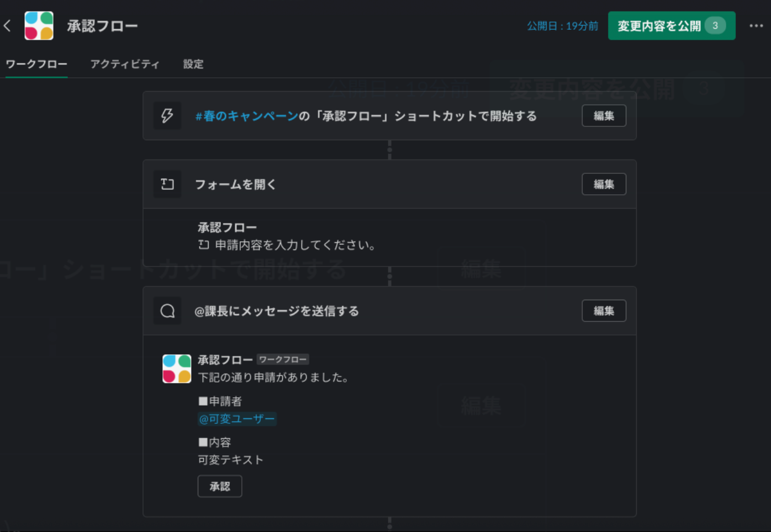Viewport: 771px width, 532px height.
Task: Switch to the ワークフロー tab
Action: click(x=36, y=65)
